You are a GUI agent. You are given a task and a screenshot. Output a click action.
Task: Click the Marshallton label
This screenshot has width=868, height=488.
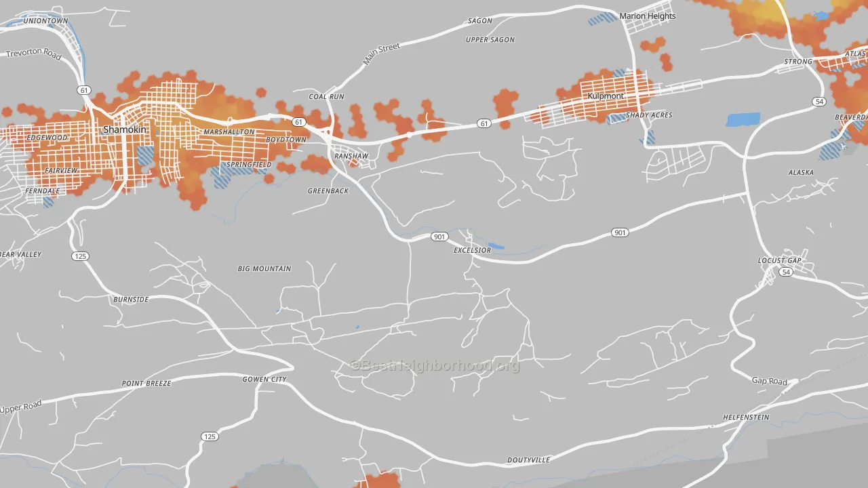click(x=229, y=132)
